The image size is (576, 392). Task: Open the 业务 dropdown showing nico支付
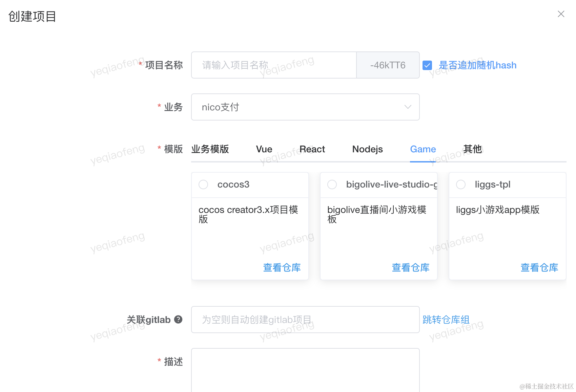(x=305, y=107)
